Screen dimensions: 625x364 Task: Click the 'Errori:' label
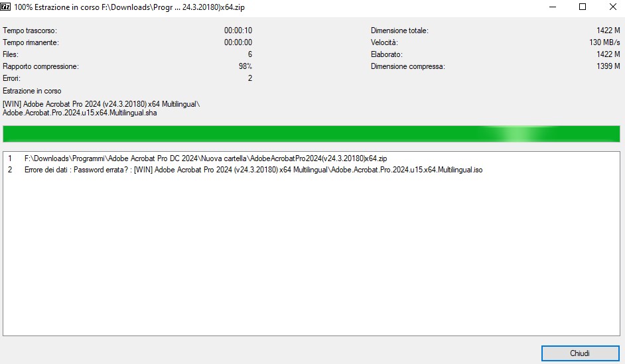11,78
